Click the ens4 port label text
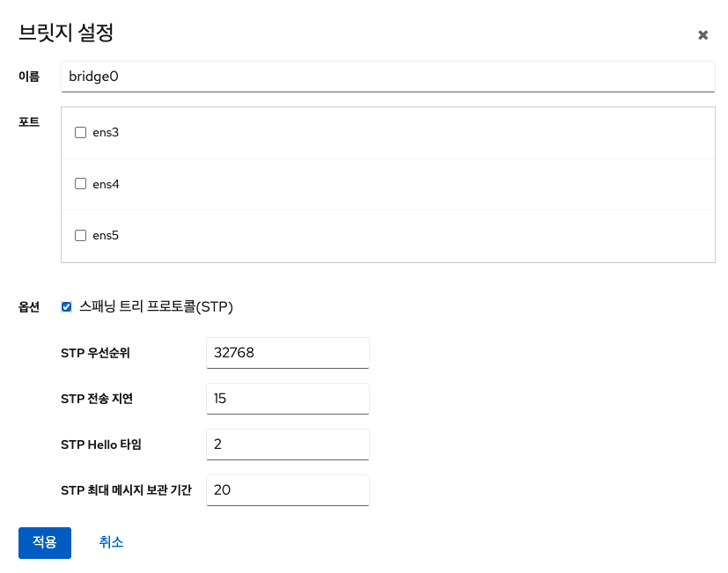 [x=106, y=184]
